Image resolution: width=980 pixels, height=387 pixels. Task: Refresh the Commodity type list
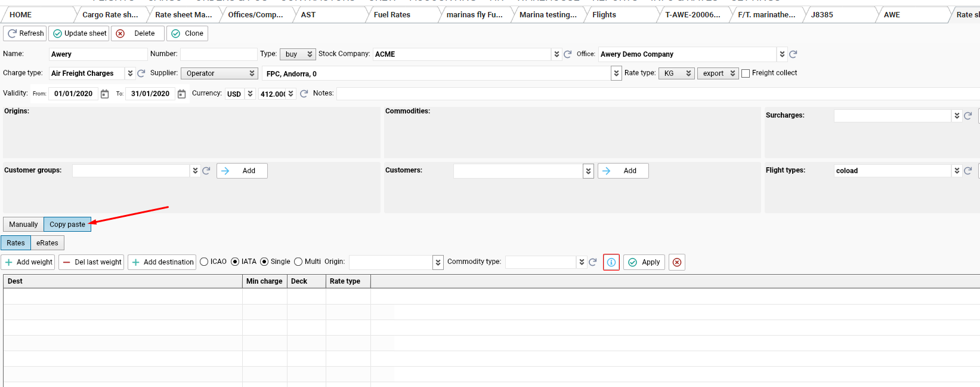click(592, 262)
